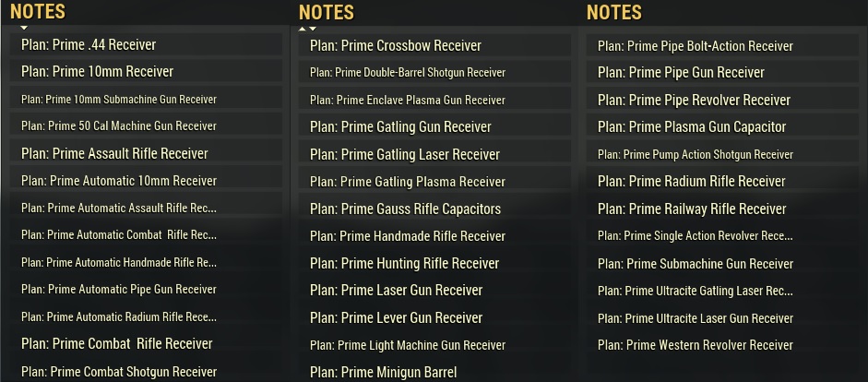
Task: Choose Plan: Prime 10mm Submachine Gun Receiver
Action: pyautogui.click(x=119, y=99)
